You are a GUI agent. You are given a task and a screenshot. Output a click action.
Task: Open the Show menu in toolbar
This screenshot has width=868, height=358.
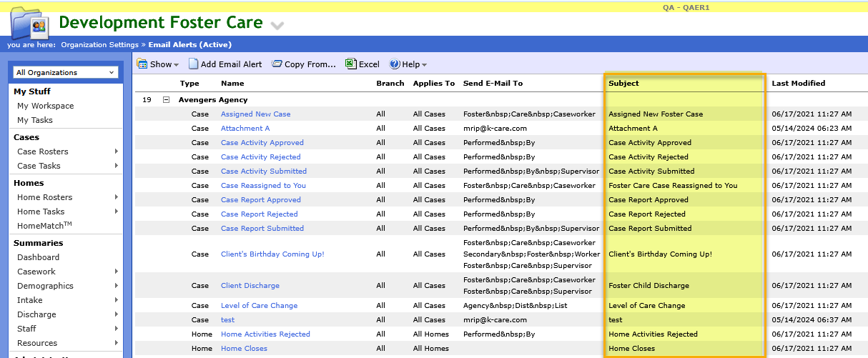[x=159, y=64]
